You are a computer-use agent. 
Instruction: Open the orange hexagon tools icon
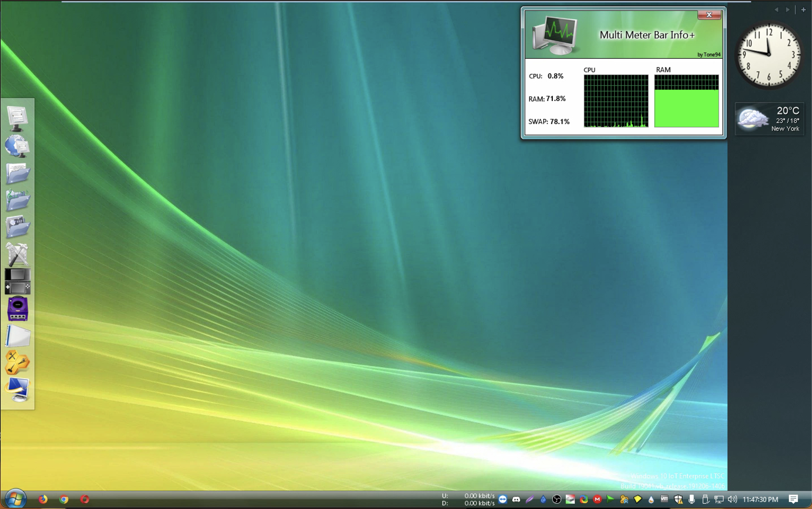pyautogui.click(x=17, y=363)
